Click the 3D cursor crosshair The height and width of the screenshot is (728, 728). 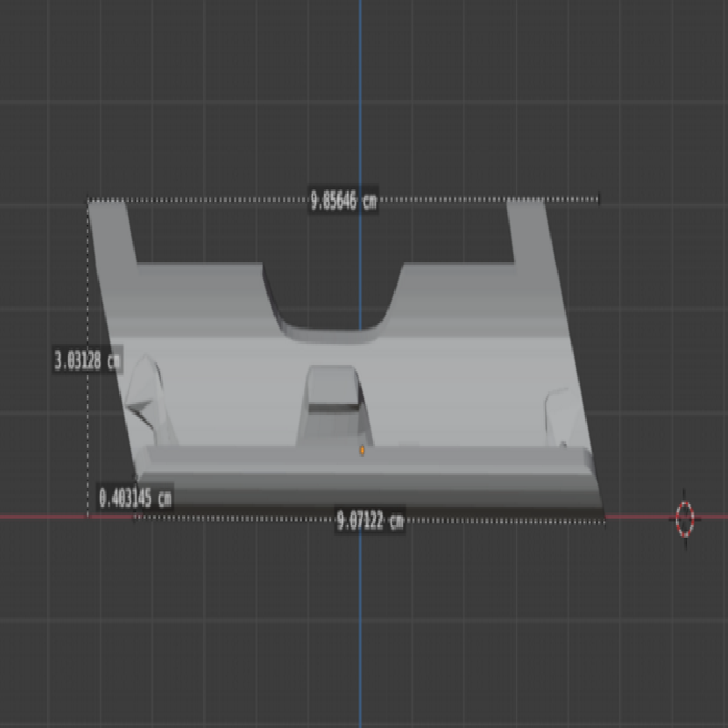pos(685,518)
